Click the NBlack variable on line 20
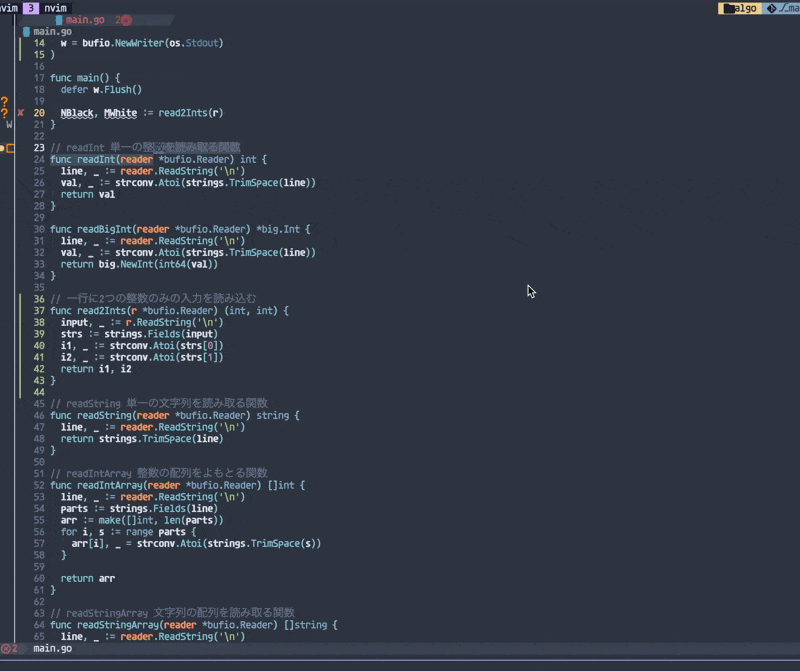Viewport: 800px width, 671px height. tap(77, 113)
